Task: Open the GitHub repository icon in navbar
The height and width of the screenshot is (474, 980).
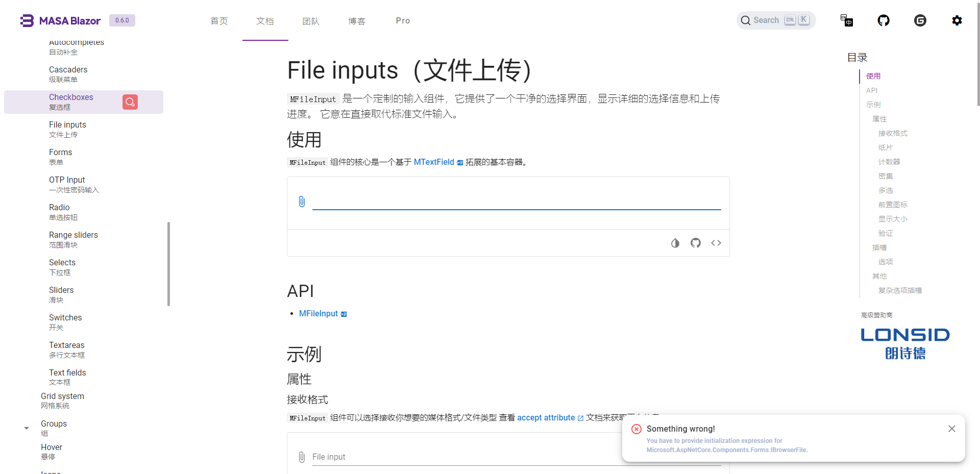Action: pyautogui.click(x=884, y=20)
